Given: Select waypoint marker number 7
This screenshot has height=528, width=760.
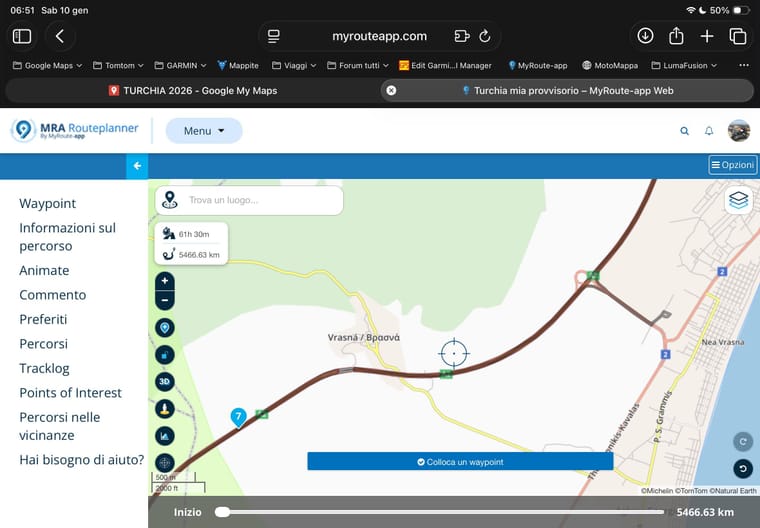Looking at the screenshot, I should (x=238, y=416).
